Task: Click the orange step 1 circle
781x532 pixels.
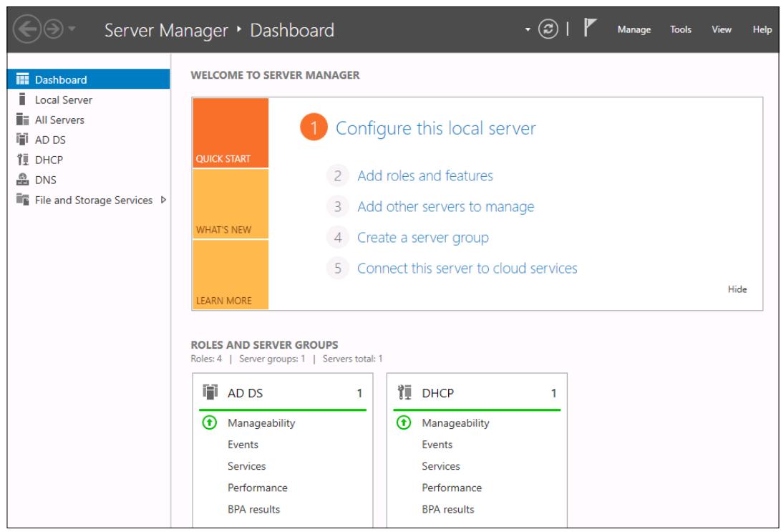Action: tap(314, 127)
